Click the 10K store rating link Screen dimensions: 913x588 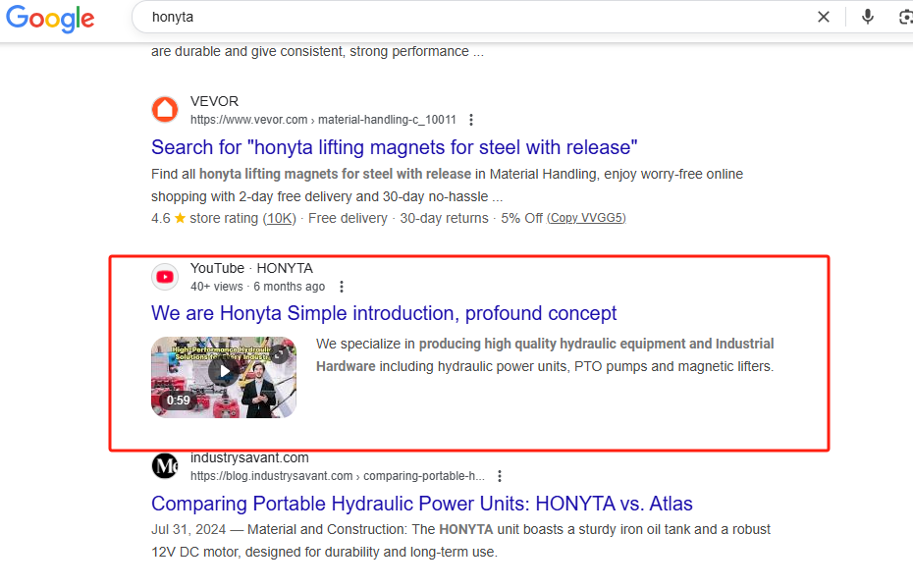[x=280, y=218]
